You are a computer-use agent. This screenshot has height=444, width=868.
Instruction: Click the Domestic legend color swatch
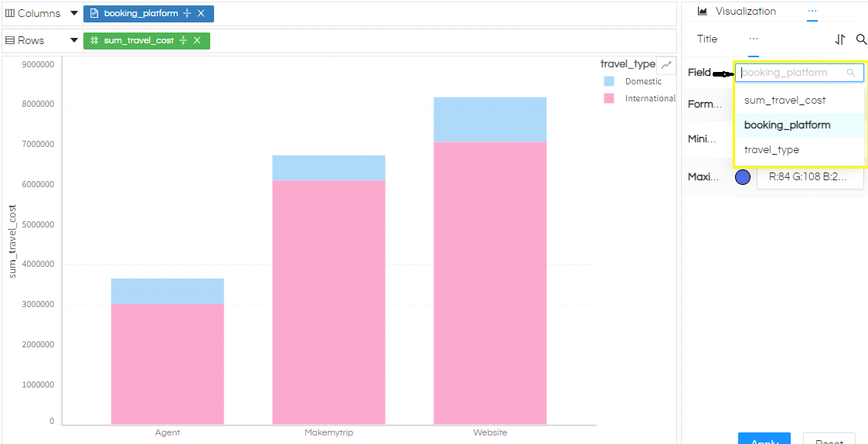point(609,81)
